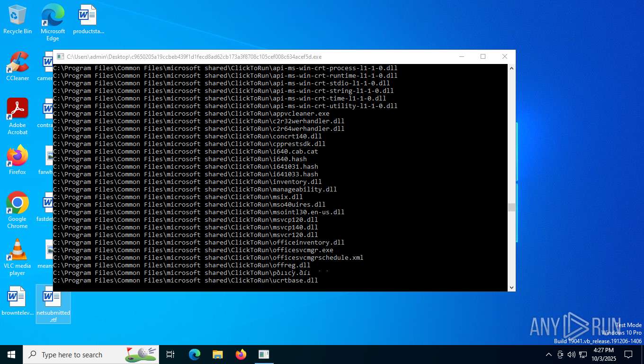
Task: Click the line ending with officesvcmgrschedule.xml
Action: (x=208, y=258)
